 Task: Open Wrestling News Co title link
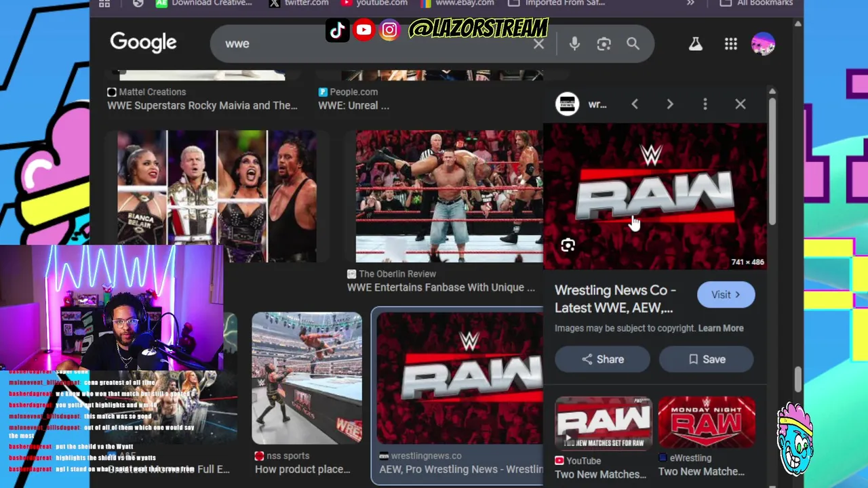pos(615,299)
